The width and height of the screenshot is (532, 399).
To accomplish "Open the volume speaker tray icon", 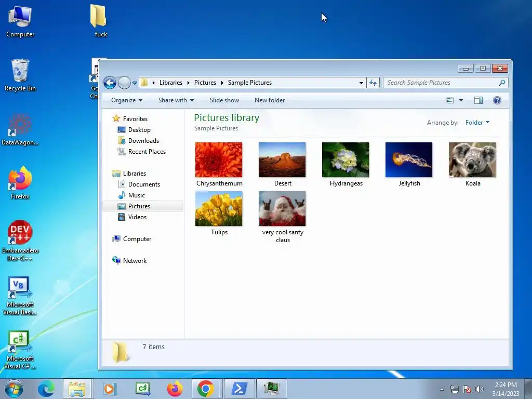I will point(480,389).
